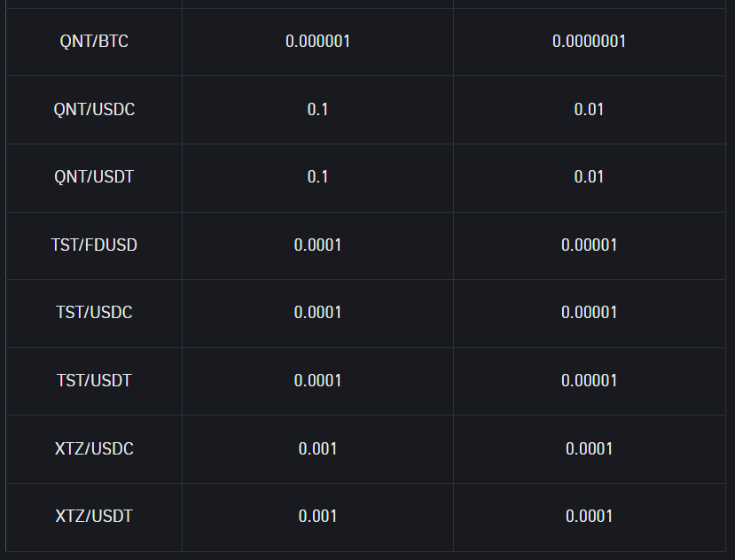Screen dimensions: 735x560
Task: Select the TST/FDUSD pair cell
Action: click(94, 245)
